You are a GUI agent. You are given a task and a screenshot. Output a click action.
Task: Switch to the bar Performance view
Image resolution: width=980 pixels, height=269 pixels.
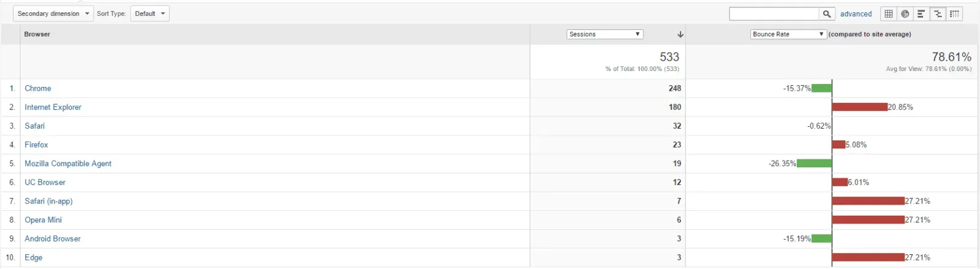pyautogui.click(x=921, y=14)
